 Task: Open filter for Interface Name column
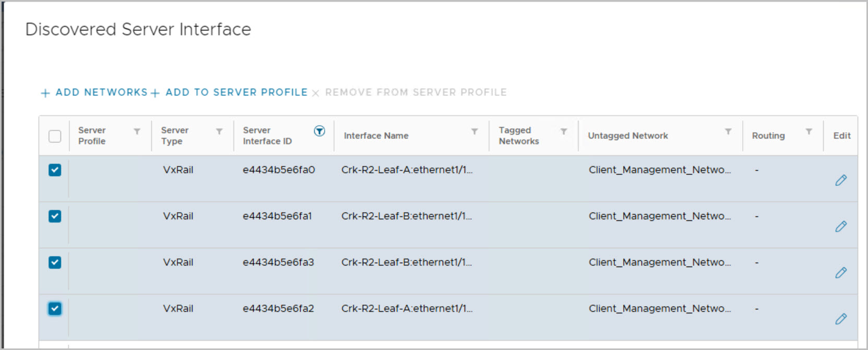click(474, 132)
